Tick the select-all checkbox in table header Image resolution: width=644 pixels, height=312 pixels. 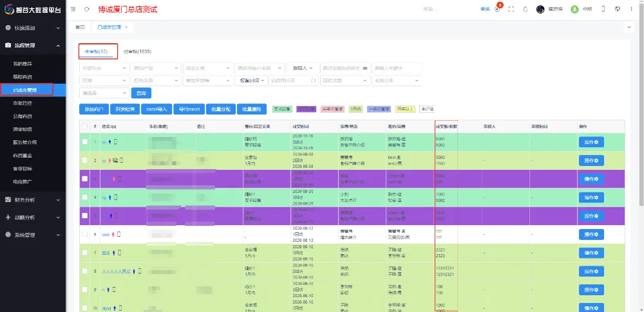pos(84,127)
